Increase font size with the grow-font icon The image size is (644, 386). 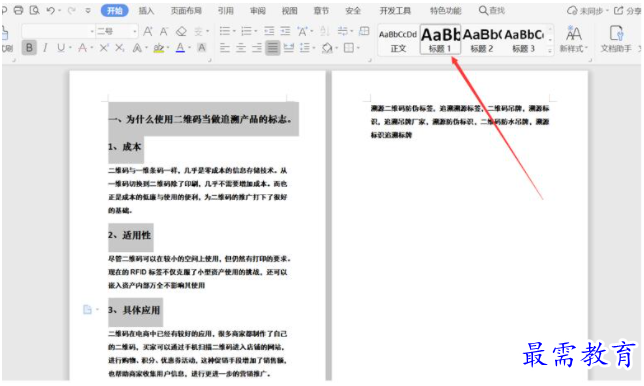(148, 31)
